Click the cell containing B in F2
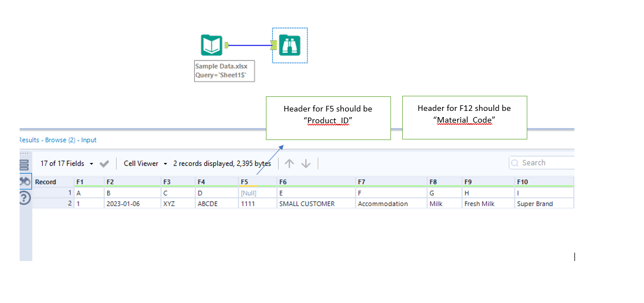The width and height of the screenshot is (644, 303). point(132,193)
